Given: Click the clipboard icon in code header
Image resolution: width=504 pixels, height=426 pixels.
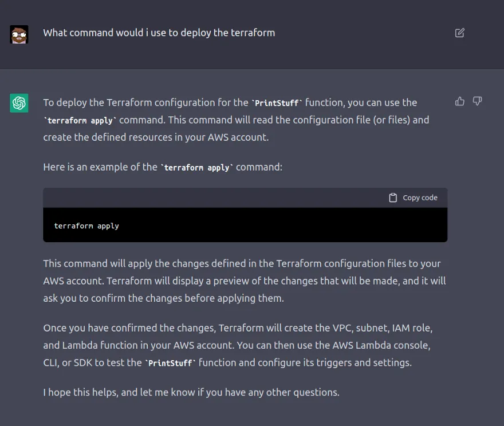Looking at the screenshot, I should [393, 198].
